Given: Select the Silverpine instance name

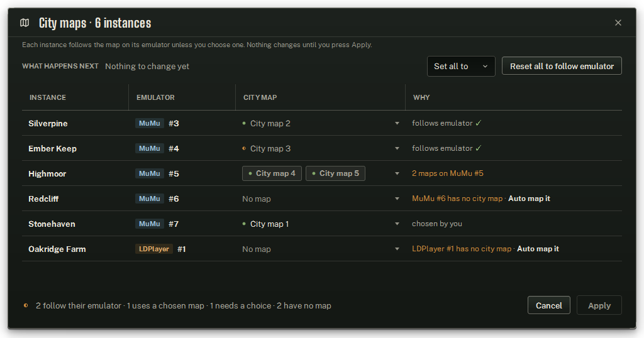Looking at the screenshot, I should (x=48, y=124).
